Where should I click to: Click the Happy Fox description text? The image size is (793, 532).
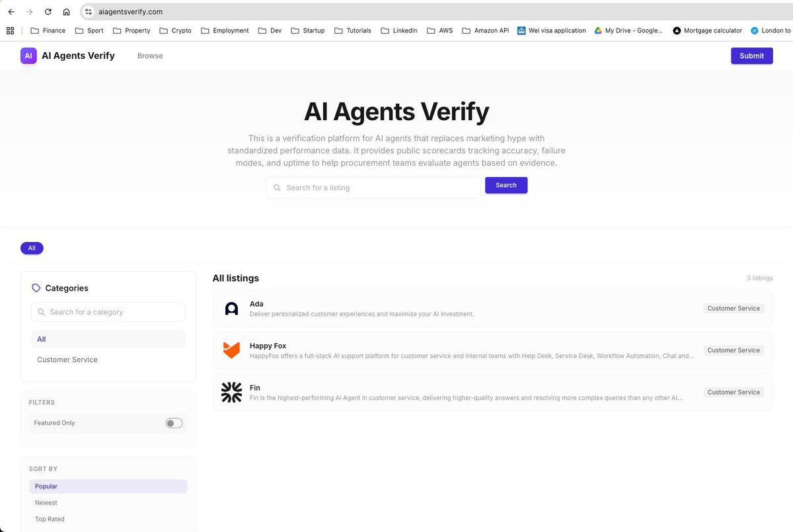(472, 356)
